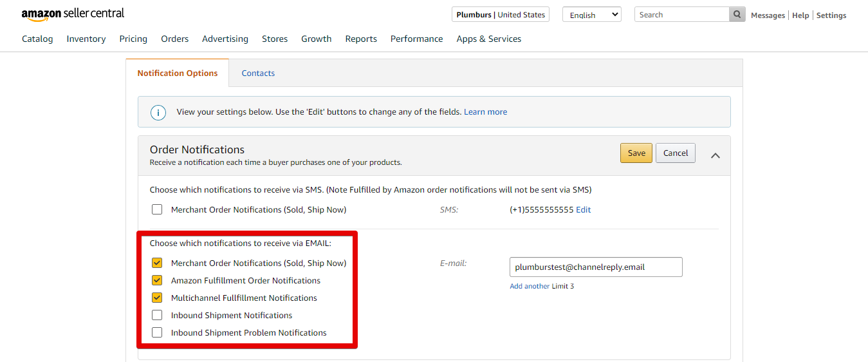Click the (+1)5555555555 phone number text

541,210
